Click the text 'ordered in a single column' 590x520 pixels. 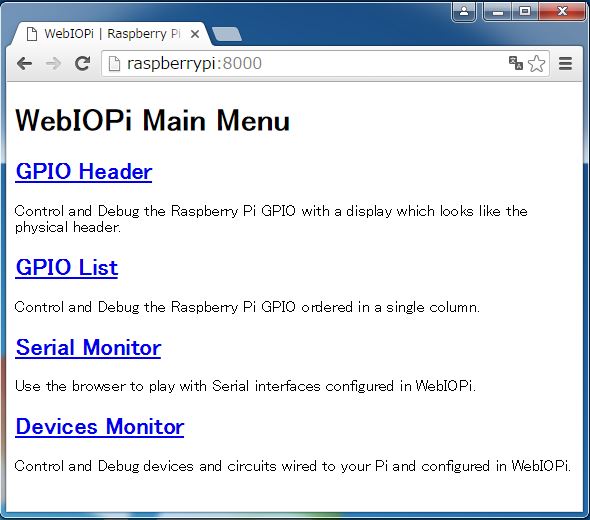(390, 307)
